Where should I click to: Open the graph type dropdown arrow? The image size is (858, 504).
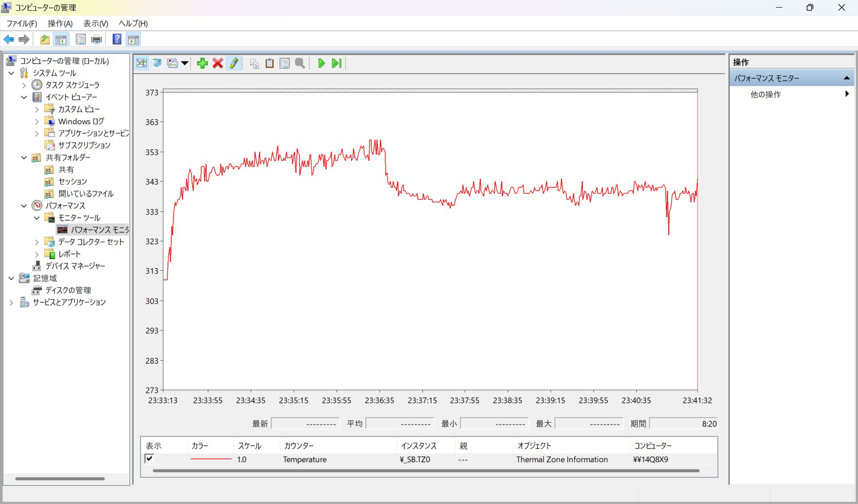pos(185,63)
